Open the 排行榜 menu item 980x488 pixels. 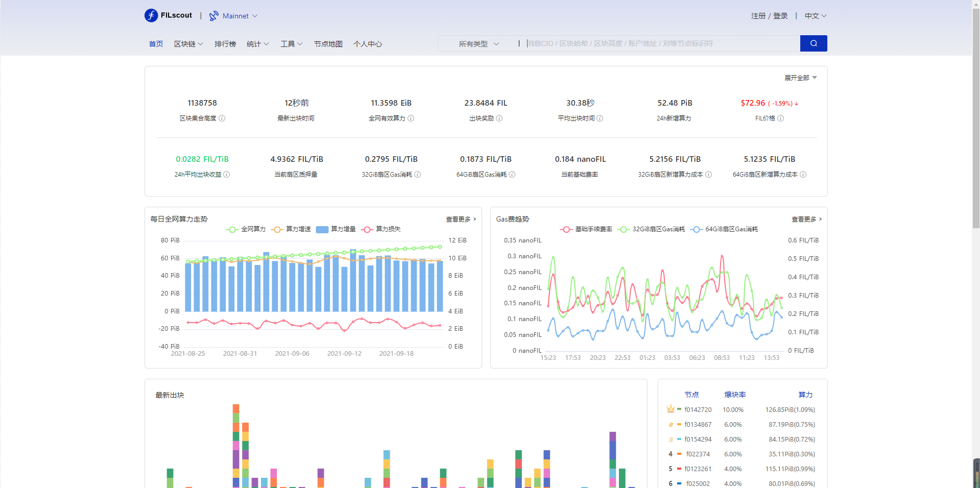225,44
